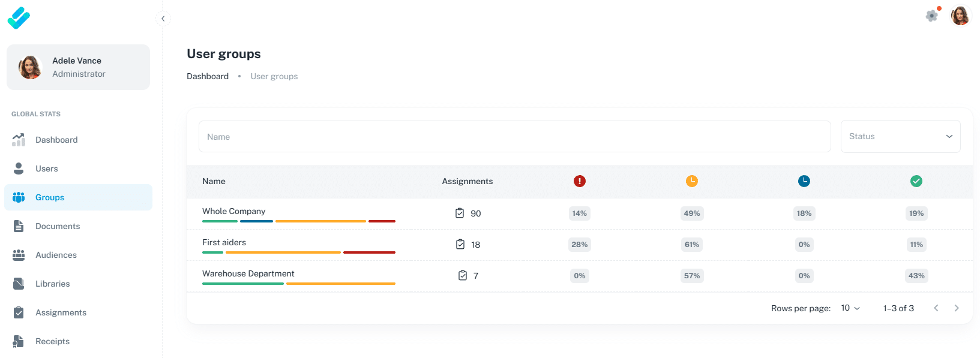Click the orange clock column header icon
The image size is (980, 358).
[692, 181]
